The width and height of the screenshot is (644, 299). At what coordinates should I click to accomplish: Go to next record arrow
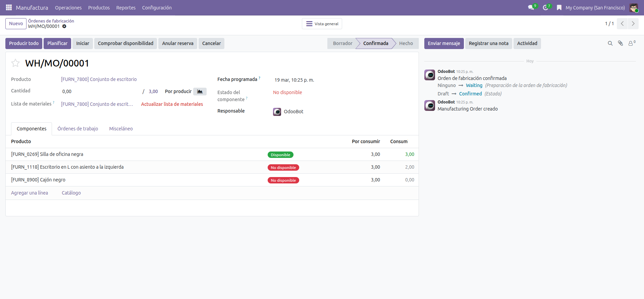click(633, 24)
